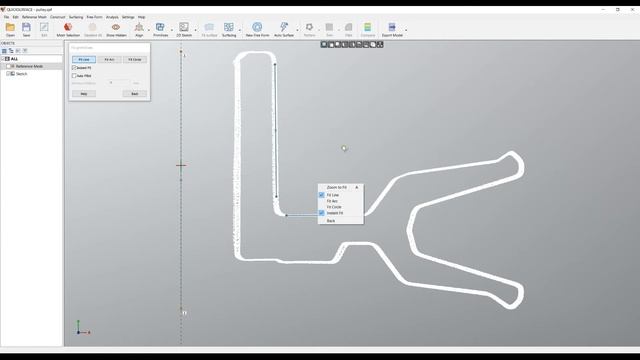Click the Show Hidden eye icon

coord(116,27)
